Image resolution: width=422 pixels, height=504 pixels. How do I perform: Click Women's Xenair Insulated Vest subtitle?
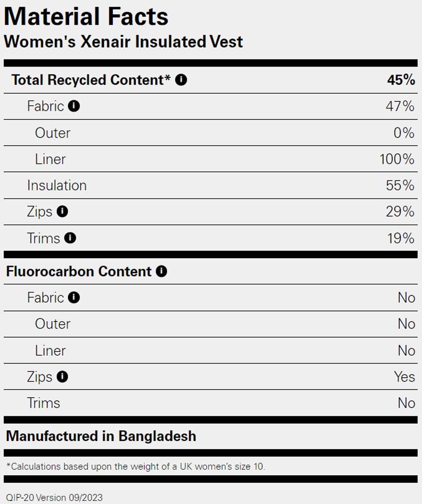point(123,42)
